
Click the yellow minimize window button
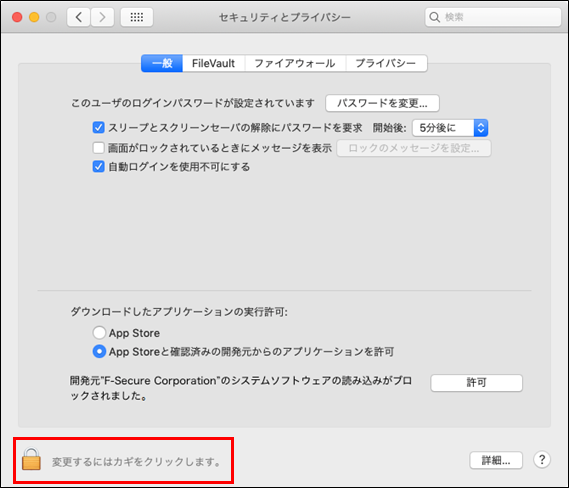[34, 17]
